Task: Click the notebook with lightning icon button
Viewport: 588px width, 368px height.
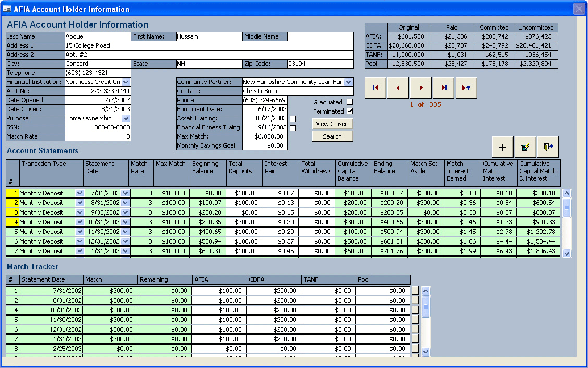Action: (525, 148)
